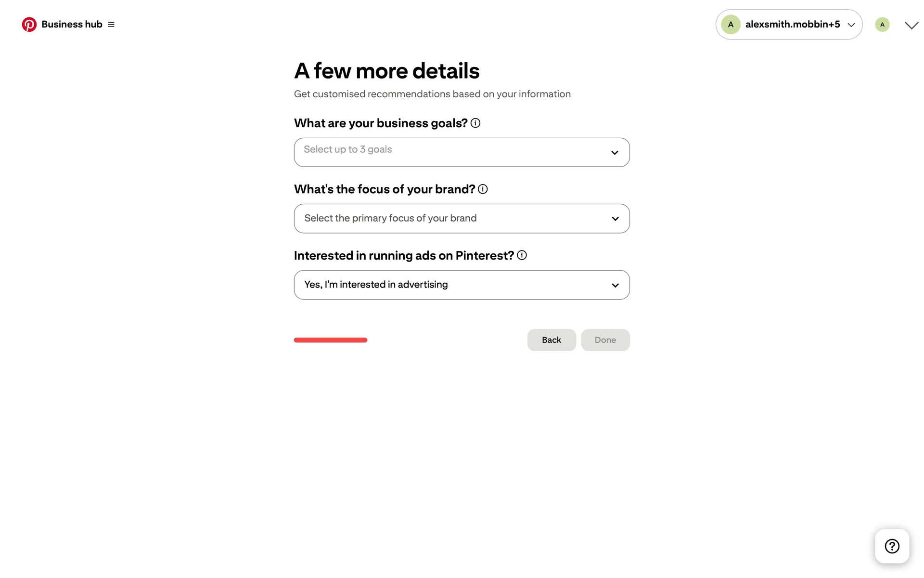The height and width of the screenshot is (578, 924).
Task: Show info about running ads on Pinterest
Action: tap(522, 255)
